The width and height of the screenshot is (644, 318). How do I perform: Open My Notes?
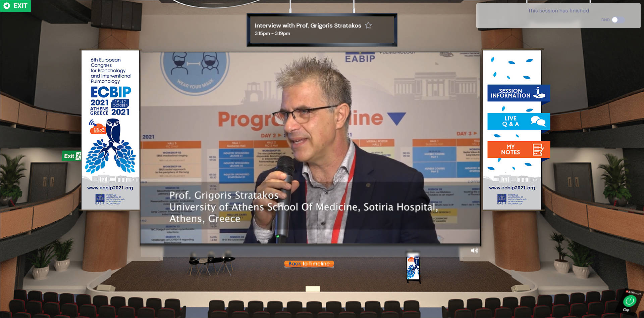pos(518,149)
